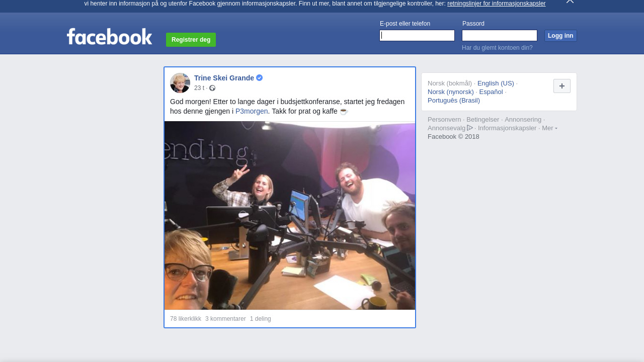Open the Betingelser footer link
644x362 pixels.
tap(483, 120)
